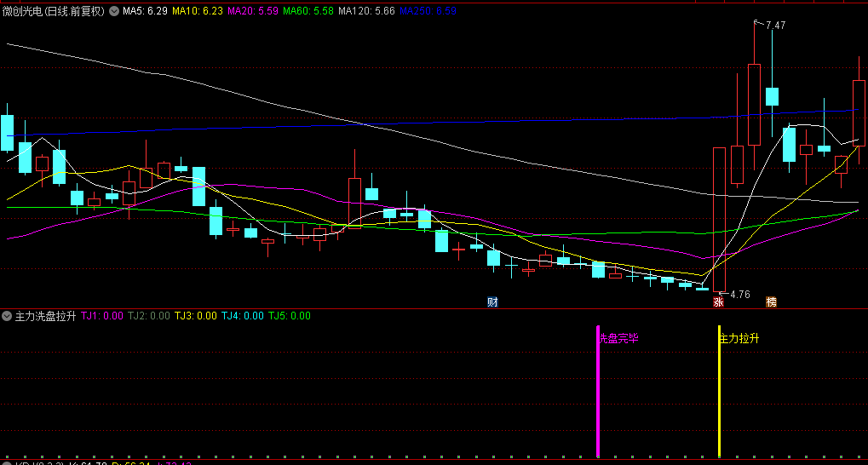868x465 pixels.
Task: Select the MA20: 5.59 label
Action: (x=252, y=10)
